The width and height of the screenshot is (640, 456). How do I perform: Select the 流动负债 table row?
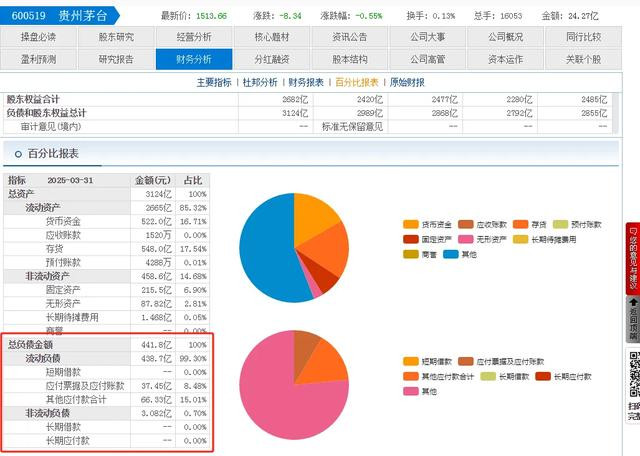click(x=107, y=359)
